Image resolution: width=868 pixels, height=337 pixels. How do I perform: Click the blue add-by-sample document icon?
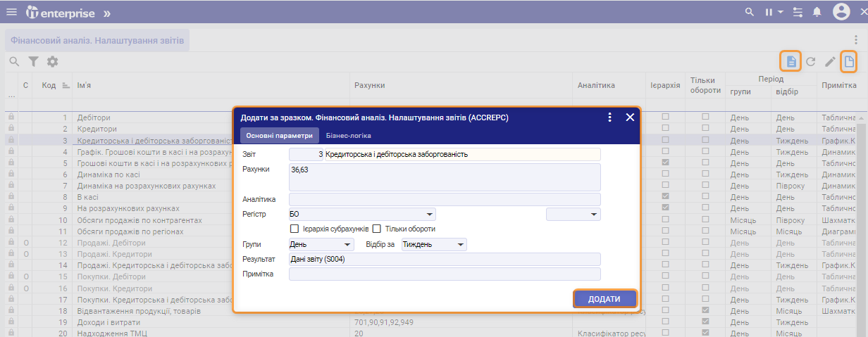(x=791, y=61)
